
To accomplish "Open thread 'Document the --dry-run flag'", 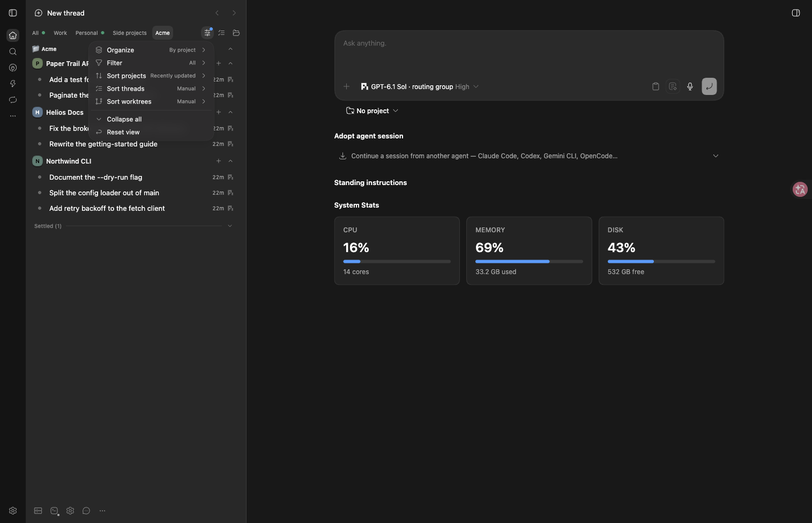I will click(133, 177).
